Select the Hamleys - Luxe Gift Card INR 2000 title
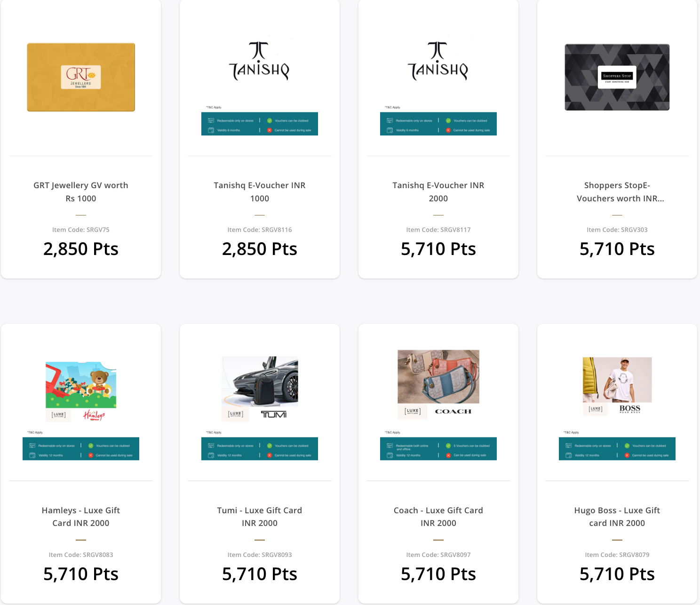This screenshot has width=700, height=605. (81, 517)
